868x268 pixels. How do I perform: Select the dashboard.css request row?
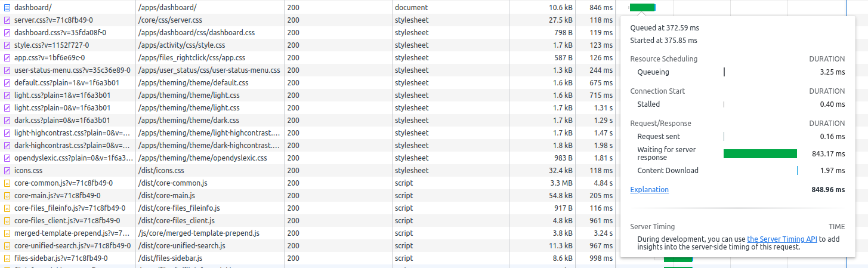coord(60,32)
